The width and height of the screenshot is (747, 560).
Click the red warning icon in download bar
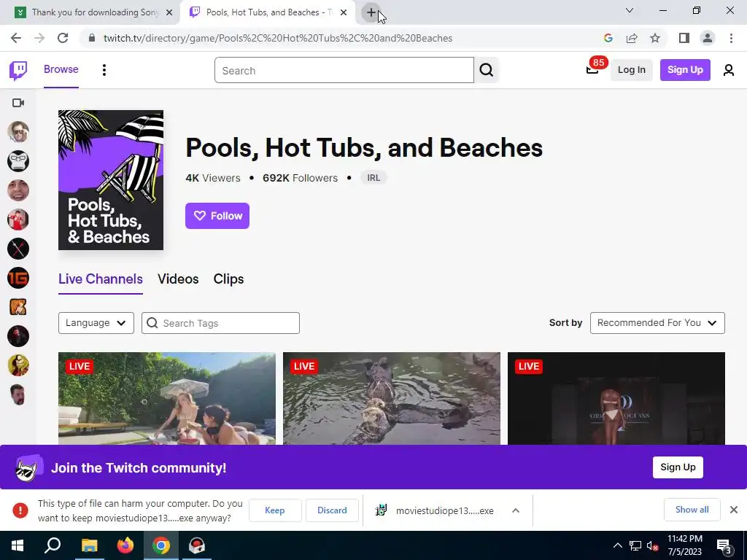coord(20,510)
